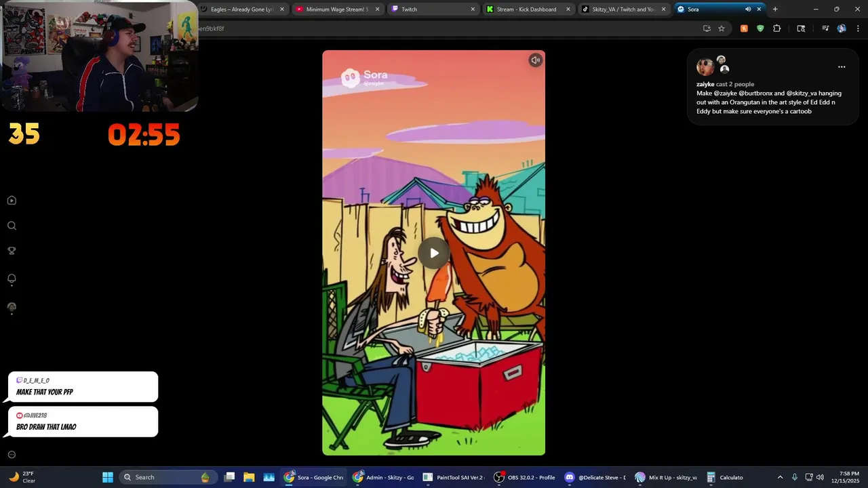Play the Sora cartoon video

433,253
